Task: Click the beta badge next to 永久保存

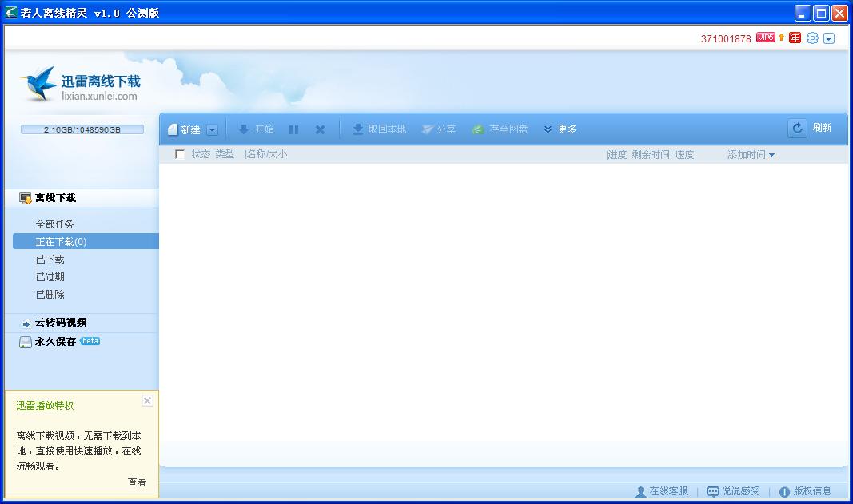Action: pos(90,341)
